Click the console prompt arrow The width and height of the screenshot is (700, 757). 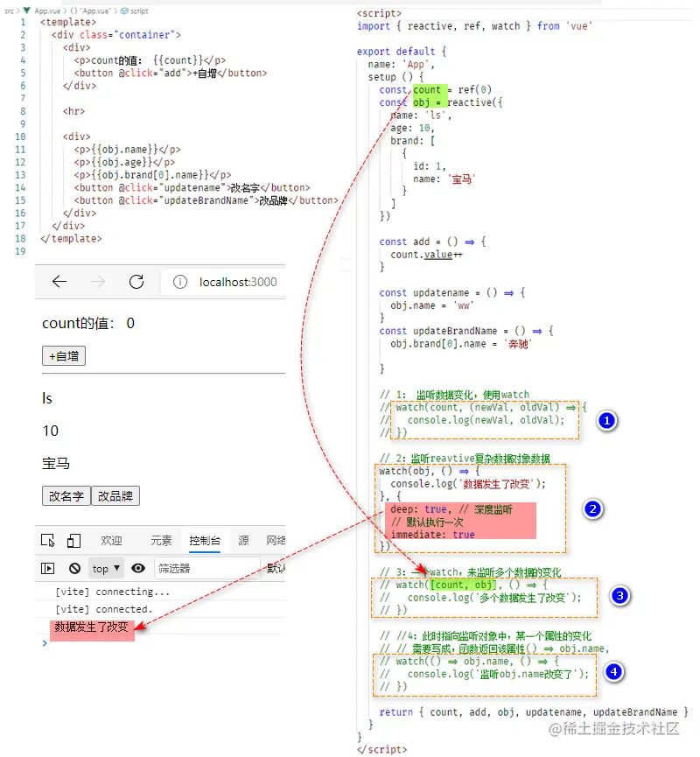click(x=45, y=643)
